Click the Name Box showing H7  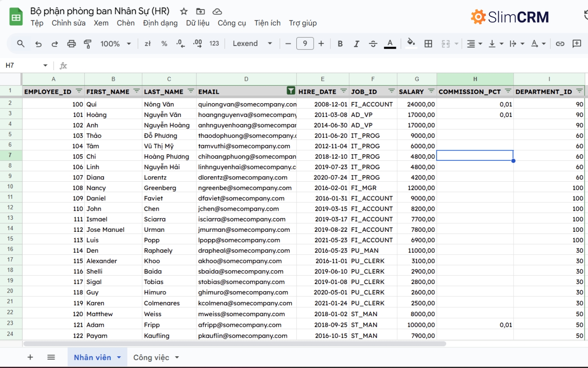(x=22, y=66)
